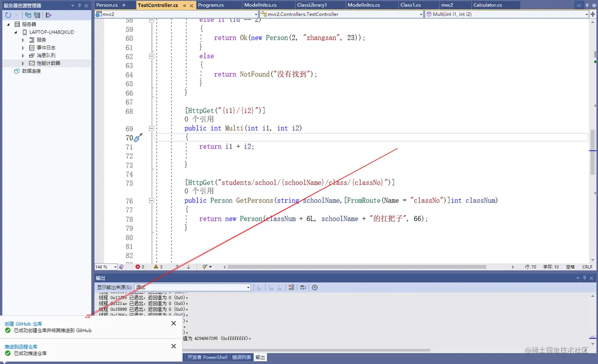Collapse the else block at line 62
This screenshot has width=598, height=364.
point(151,56)
